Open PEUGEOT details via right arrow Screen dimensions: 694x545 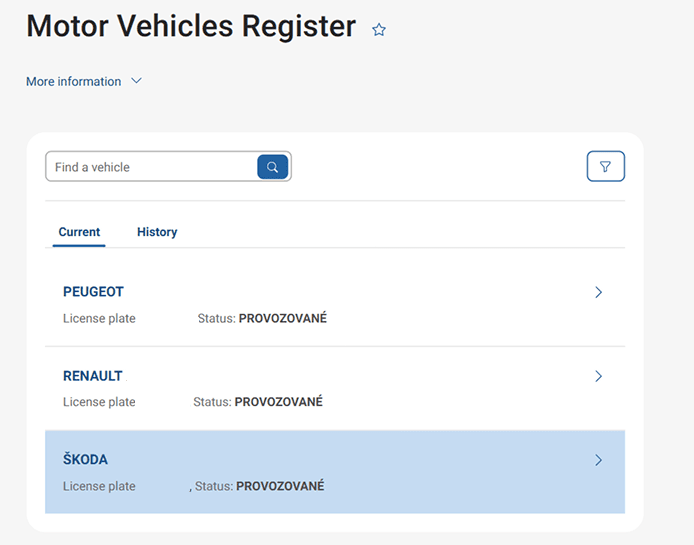[598, 293]
